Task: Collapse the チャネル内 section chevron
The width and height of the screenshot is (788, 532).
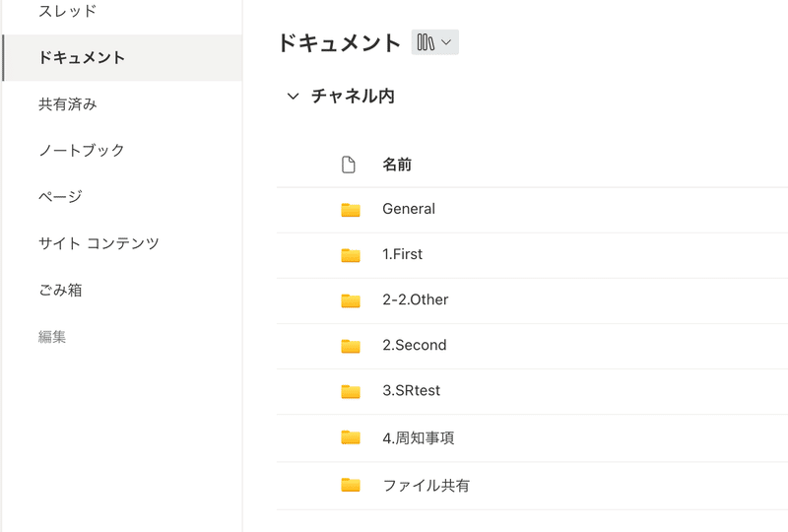Action: pyautogui.click(x=293, y=96)
